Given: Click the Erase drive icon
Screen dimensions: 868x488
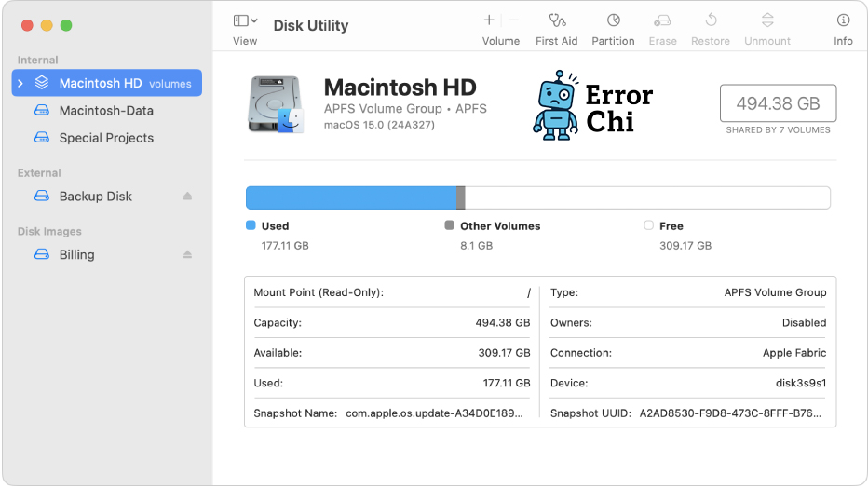Looking at the screenshot, I should point(662,21).
